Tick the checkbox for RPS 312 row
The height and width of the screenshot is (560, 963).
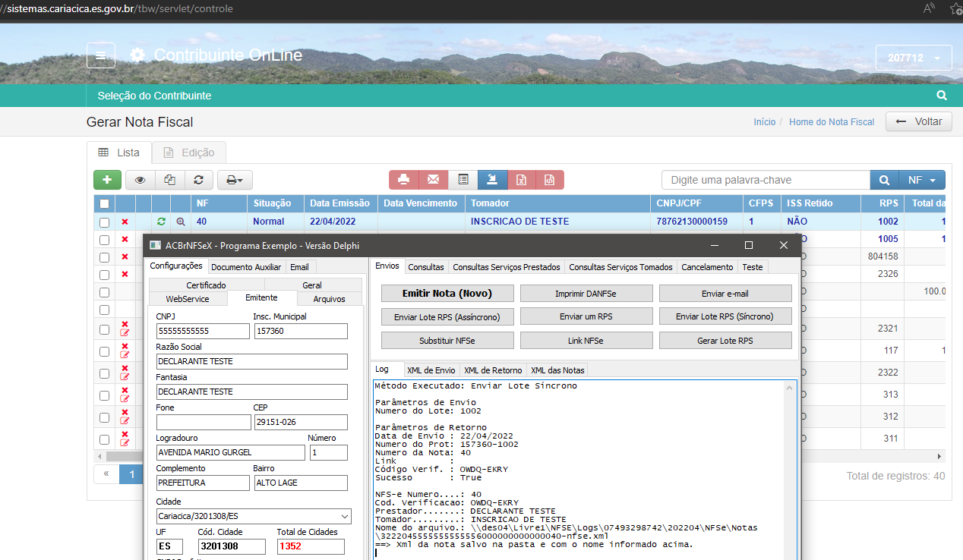coord(104,417)
